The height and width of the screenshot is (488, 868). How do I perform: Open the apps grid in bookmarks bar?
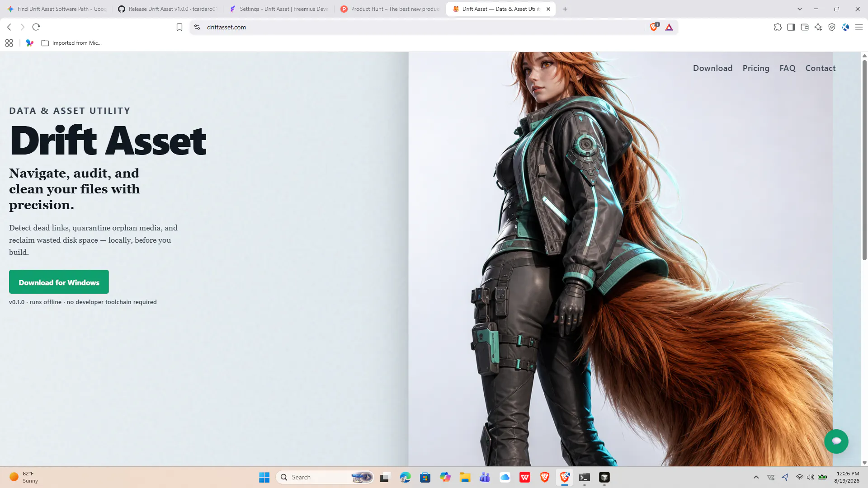[x=9, y=43]
